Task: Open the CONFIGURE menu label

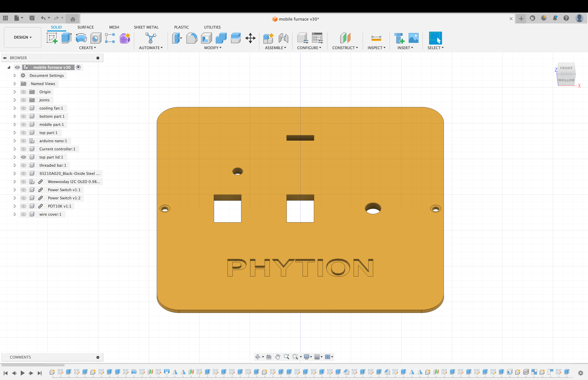Action: point(309,48)
